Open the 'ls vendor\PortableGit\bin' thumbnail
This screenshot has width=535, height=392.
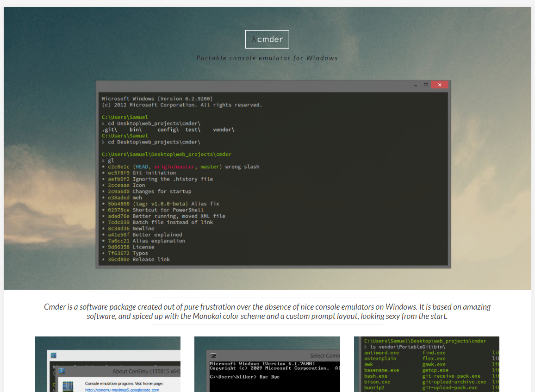427,364
